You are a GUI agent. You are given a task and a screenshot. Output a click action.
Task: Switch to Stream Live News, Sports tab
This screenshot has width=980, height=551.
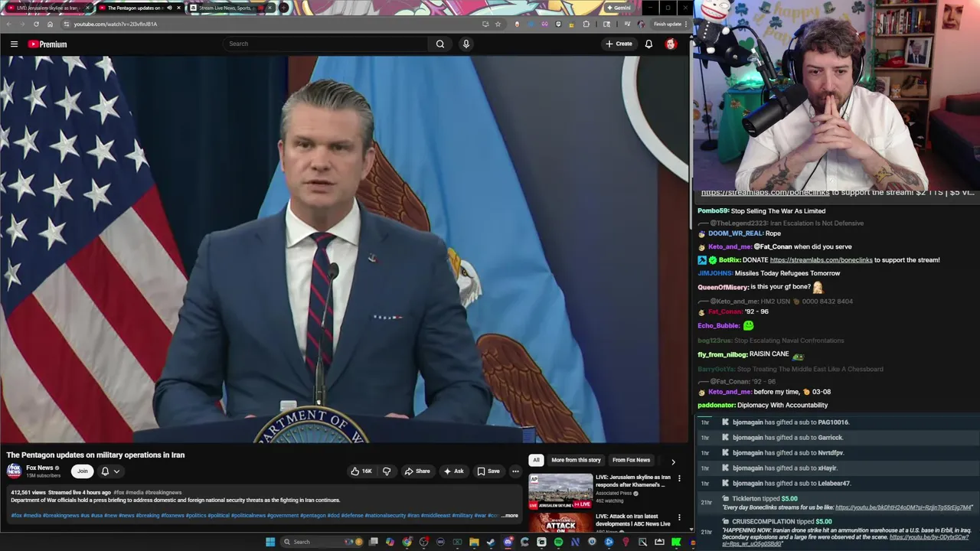click(230, 8)
